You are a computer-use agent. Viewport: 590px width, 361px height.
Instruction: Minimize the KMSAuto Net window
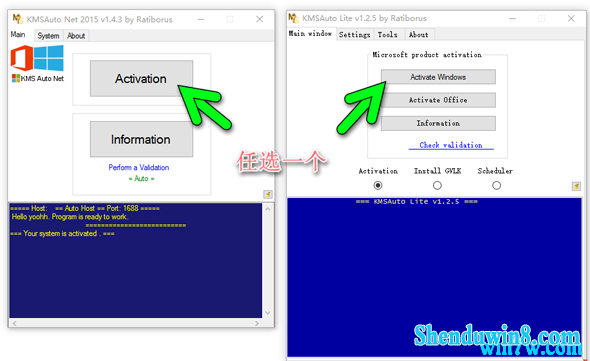(201, 19)
